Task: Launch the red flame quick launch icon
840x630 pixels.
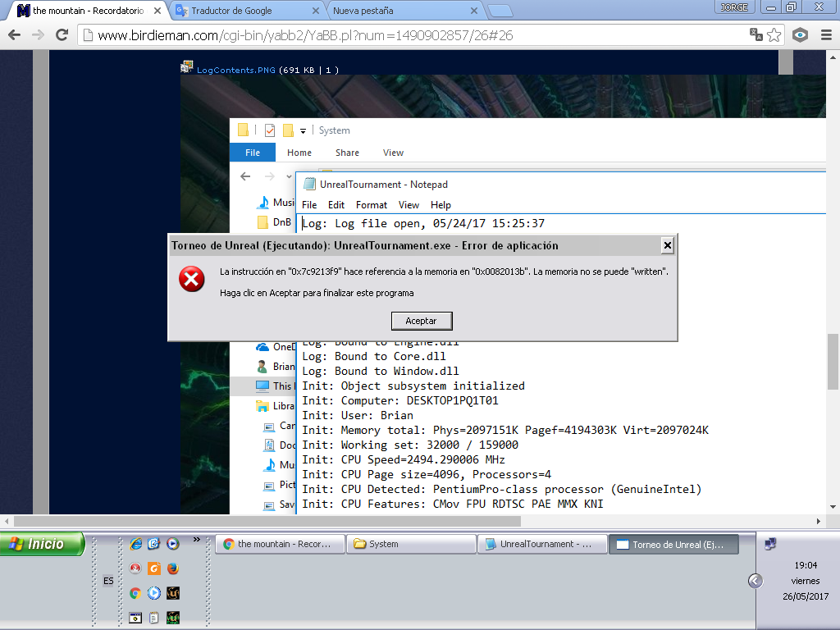Action: tap(135, 568)
